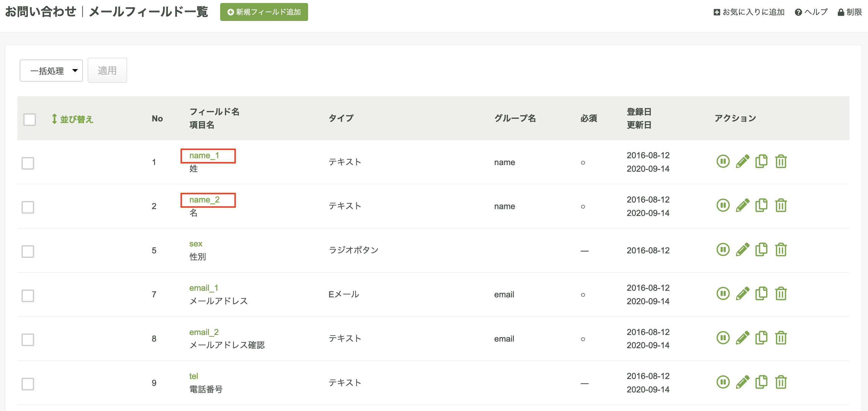Edit the email_1 field via the pencil icon
The image size is (868, 411).
[x=743, y=293]
